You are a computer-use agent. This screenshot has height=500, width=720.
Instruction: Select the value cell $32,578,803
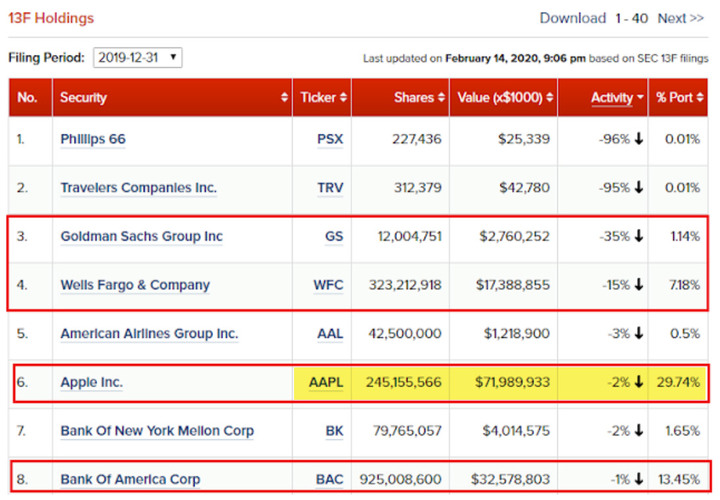[510, 480]
